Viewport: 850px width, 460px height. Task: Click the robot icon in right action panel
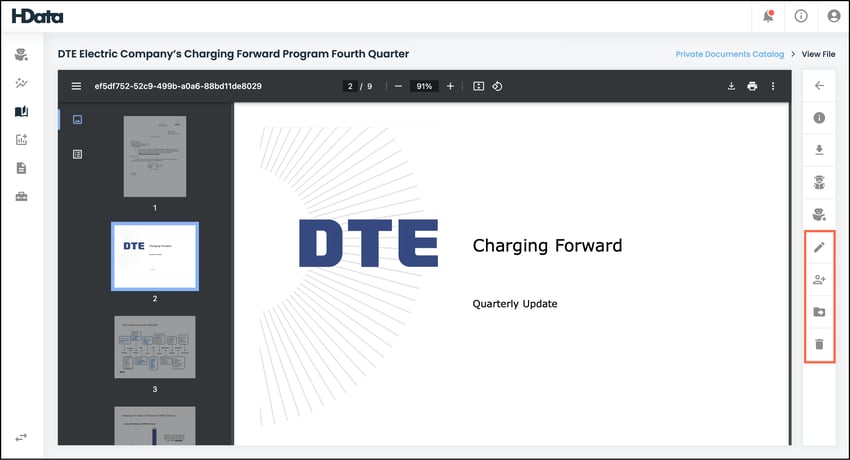[819, 182]
